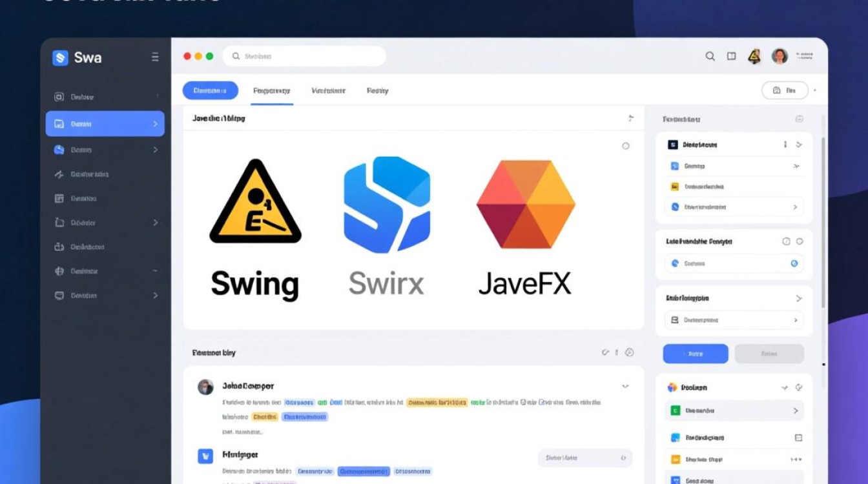Expand the highlighted sidebar item's chevron
Image resolution: width=868 pixels, height=484 pixels.
point(155,123)
